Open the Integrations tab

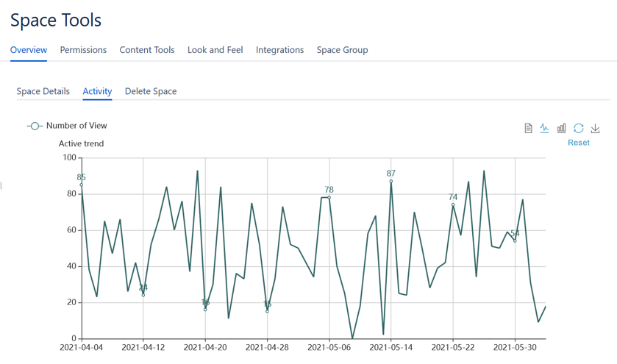tap(279, 50)
